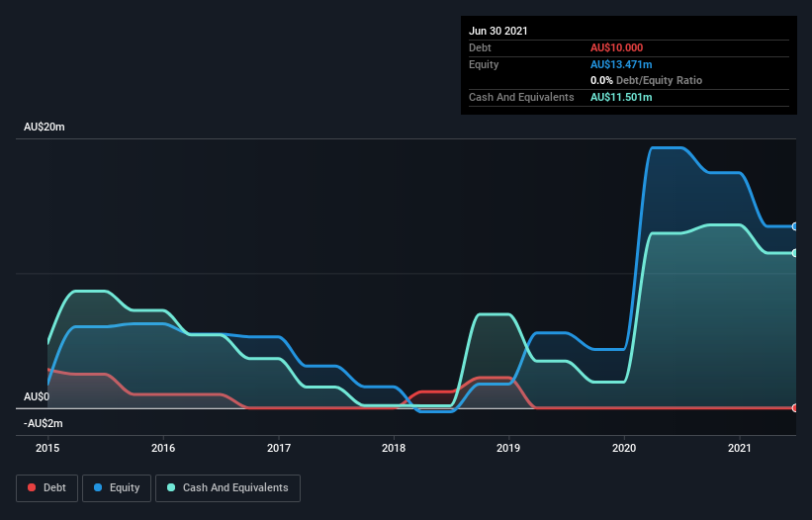This screenshot has width=812, height=520.
Task: Select the teal Cash endpoint marker
Action: 795,253
